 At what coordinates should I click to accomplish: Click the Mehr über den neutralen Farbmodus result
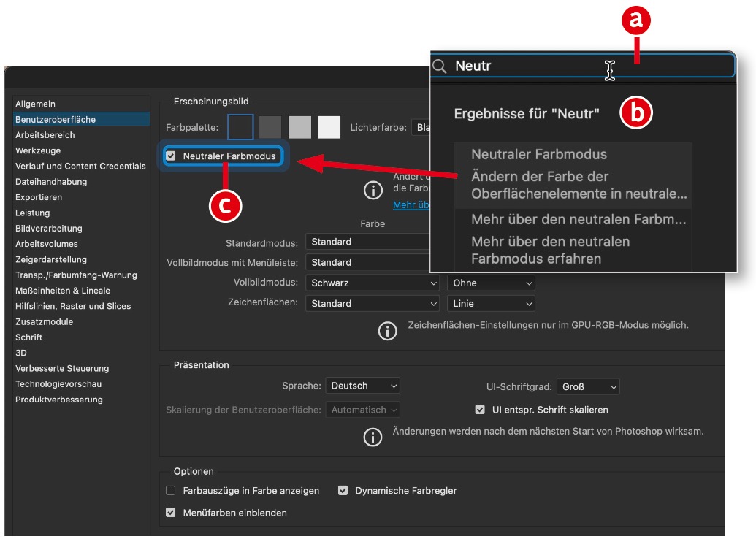[579, 220]
